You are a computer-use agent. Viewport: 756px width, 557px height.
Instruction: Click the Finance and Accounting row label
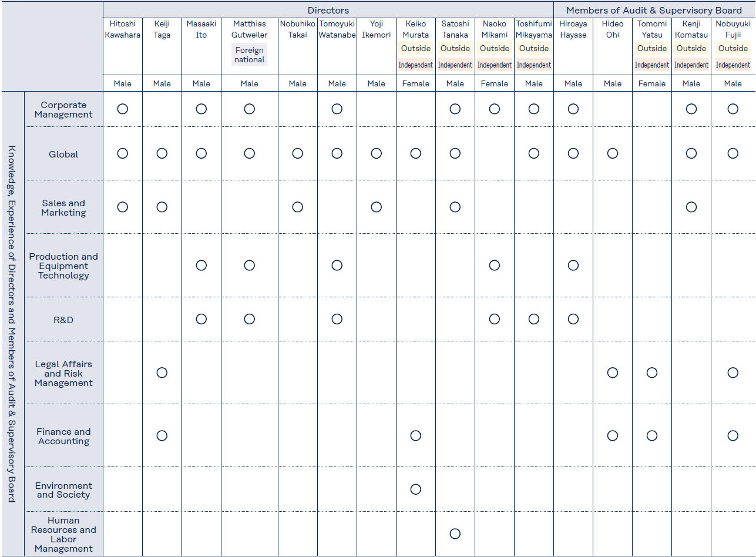[63, 437]
